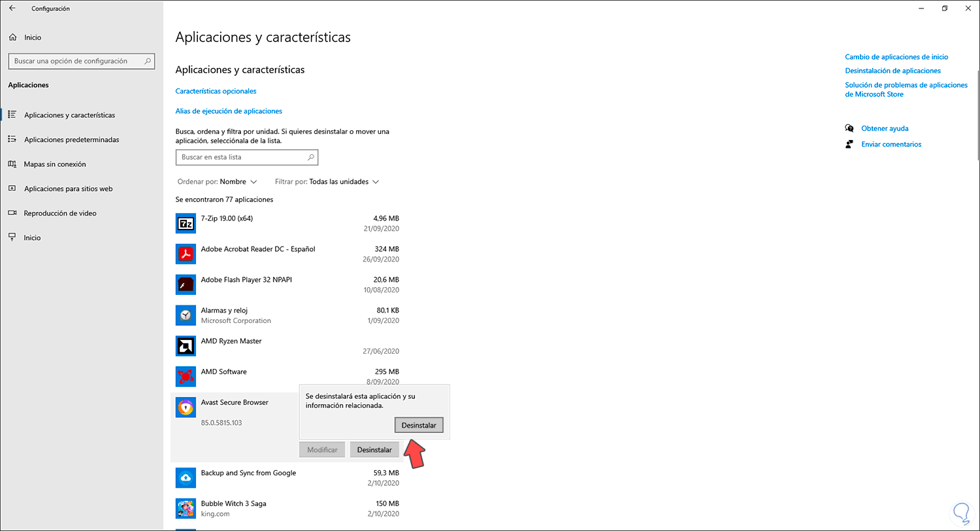Open the Ordenar por Nombre dropdown
This screenshot has height=531, width=980.
click(218, 182)
